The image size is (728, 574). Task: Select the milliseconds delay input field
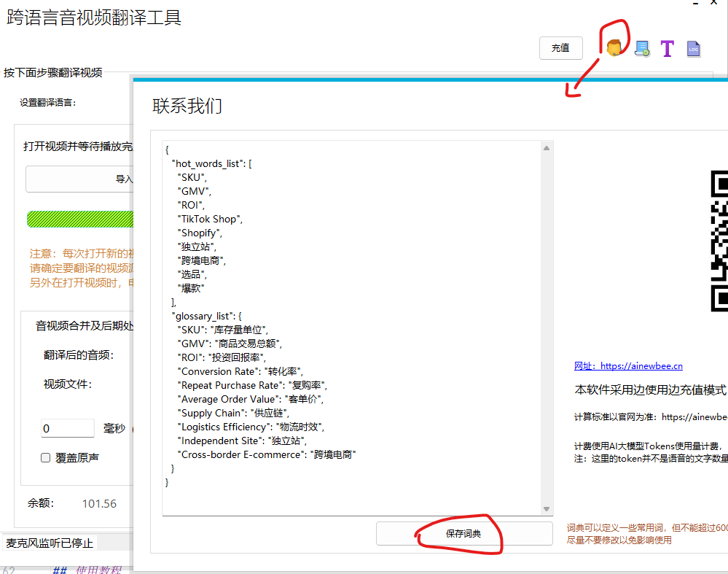pos(67,429)
